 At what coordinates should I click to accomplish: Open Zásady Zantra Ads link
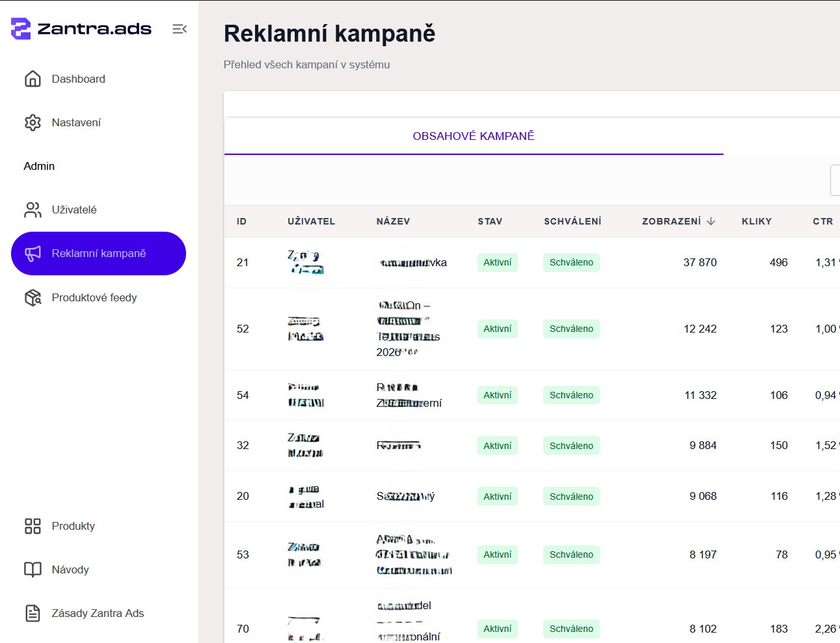[98, 613]
